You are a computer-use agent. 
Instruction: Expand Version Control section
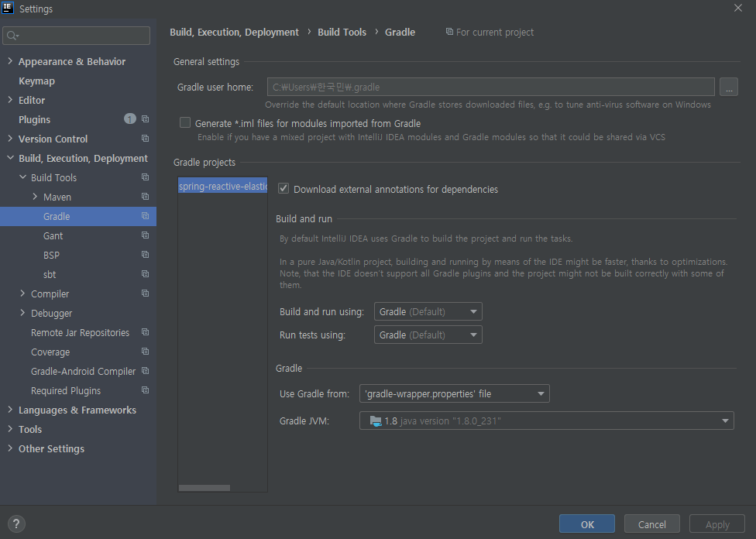pyautogui.click(x=10, y=139)
